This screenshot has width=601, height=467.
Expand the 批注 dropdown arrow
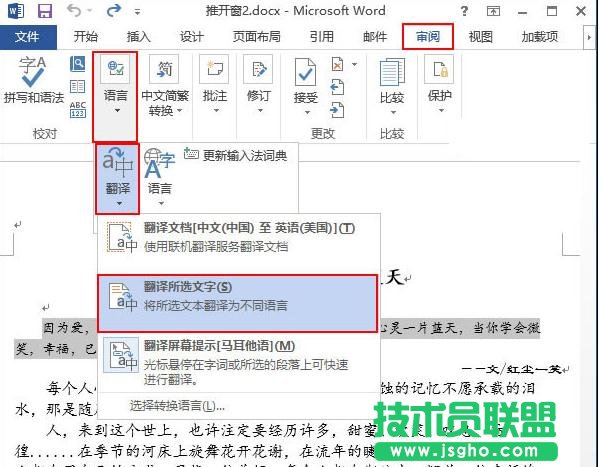(x=216, y=111)
